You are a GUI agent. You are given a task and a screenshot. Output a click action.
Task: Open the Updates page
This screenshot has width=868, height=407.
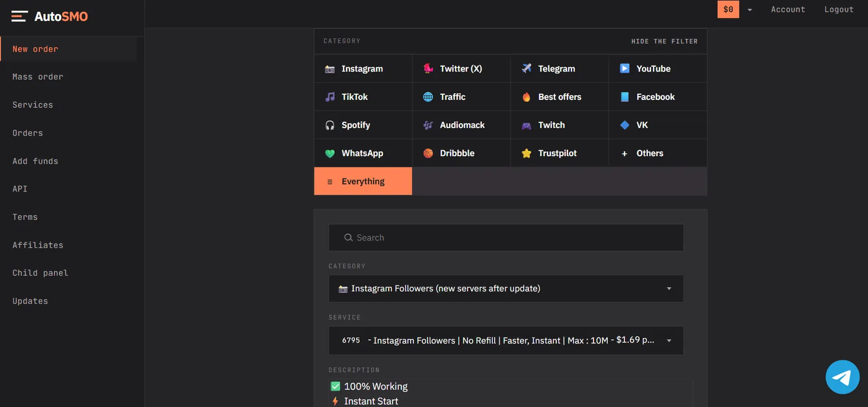click(x=30, y=301)
